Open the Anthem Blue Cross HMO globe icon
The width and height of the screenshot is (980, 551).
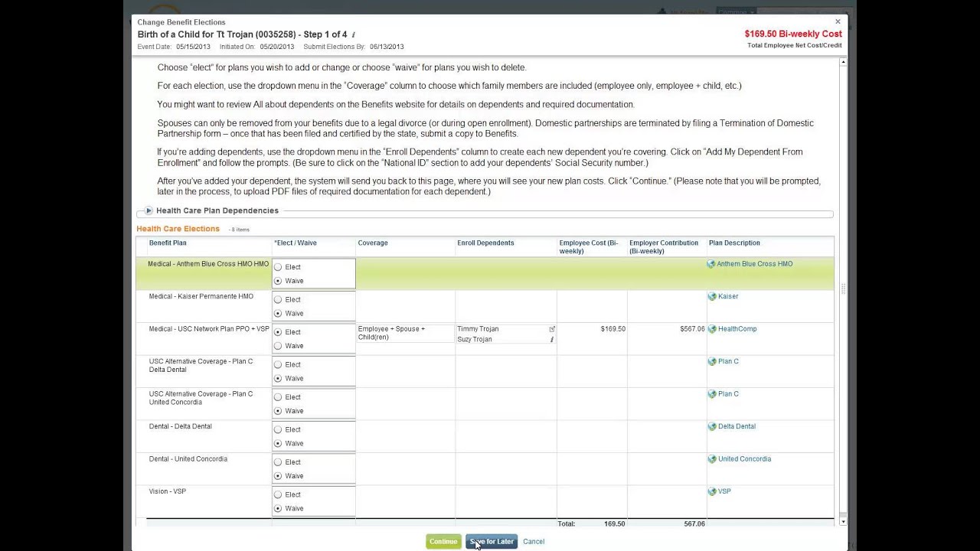coord(711,264)
